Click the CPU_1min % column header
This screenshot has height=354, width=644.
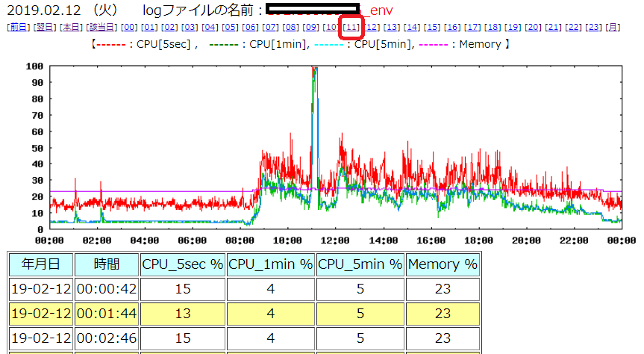[271, 264]
